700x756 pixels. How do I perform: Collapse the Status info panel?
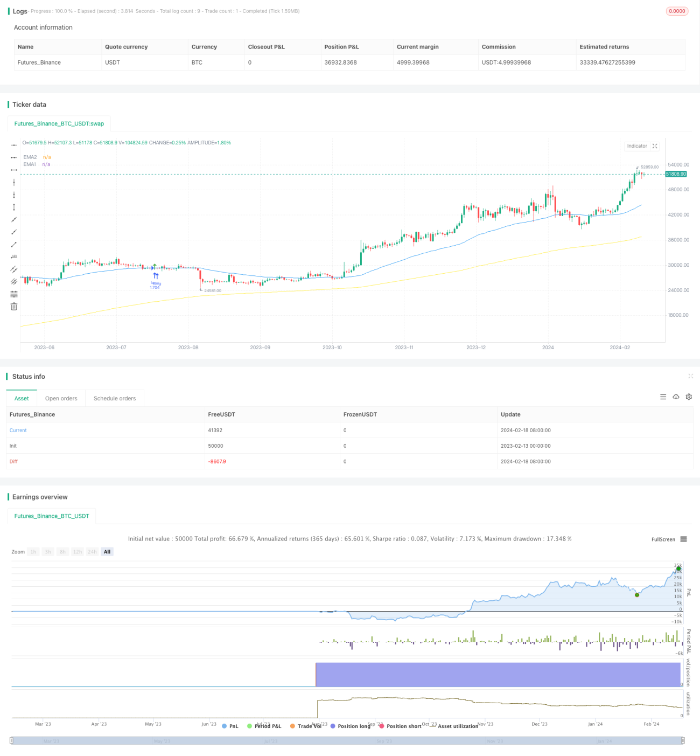(x=691, y=376)
